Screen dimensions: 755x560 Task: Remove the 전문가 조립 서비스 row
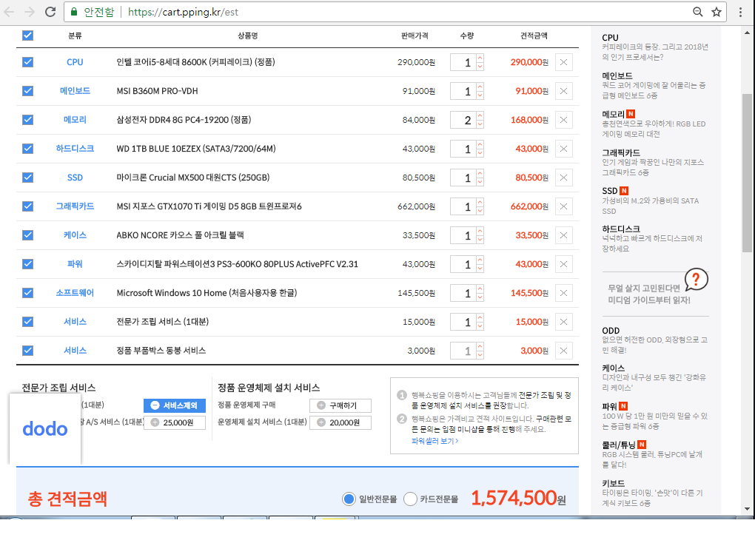(563, 322)
